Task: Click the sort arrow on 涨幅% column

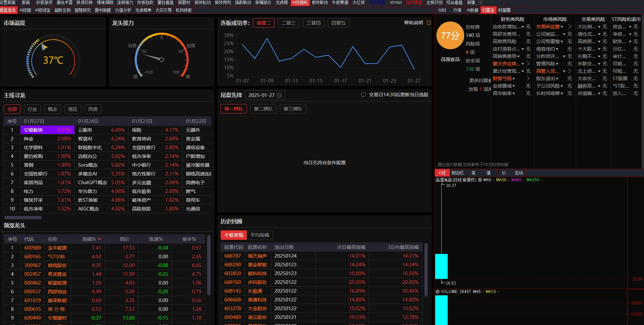Action: (99, 239)
